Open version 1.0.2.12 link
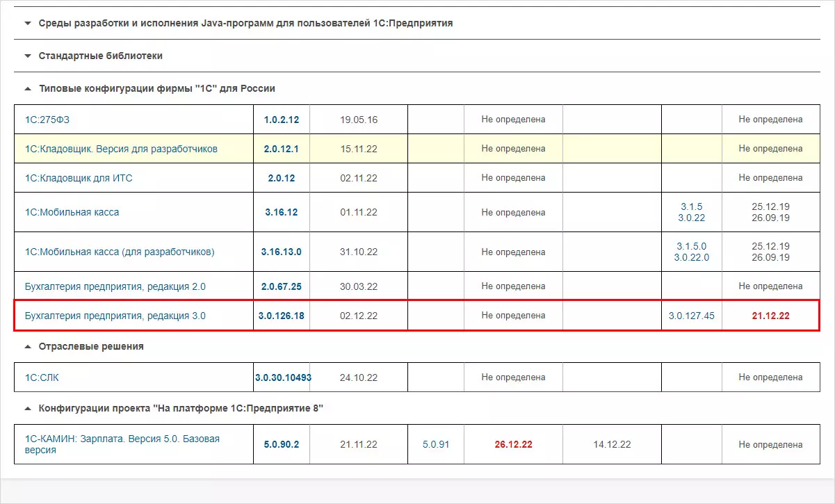The height and width of the screenshot is (504, 835). (x=282, y=120)
